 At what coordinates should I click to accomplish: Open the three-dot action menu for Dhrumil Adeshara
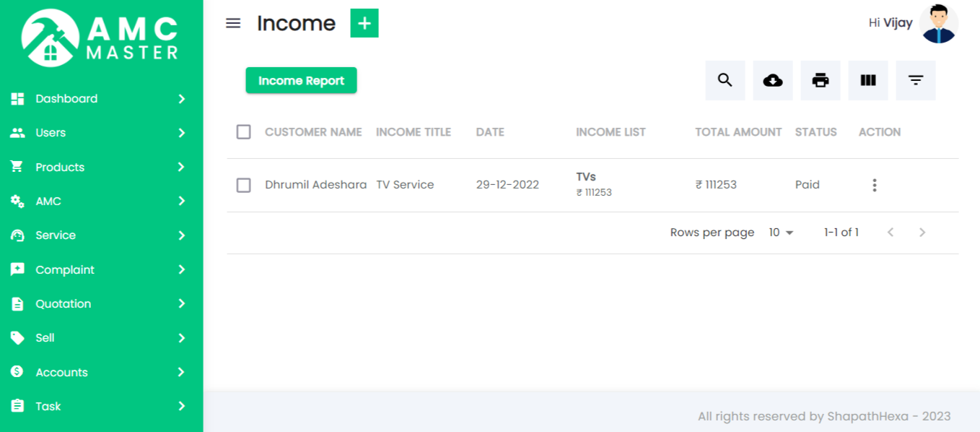tap(875, 185)
